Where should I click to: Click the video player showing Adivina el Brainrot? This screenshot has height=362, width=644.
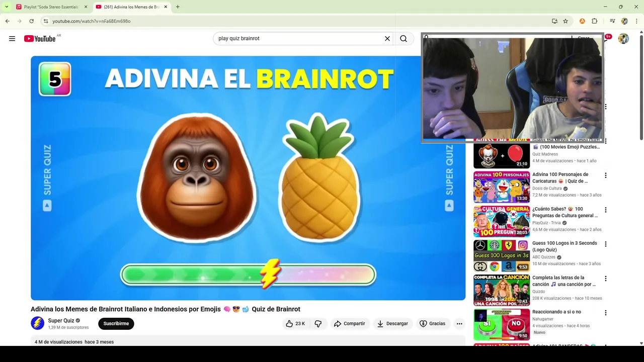click(248, 178)
